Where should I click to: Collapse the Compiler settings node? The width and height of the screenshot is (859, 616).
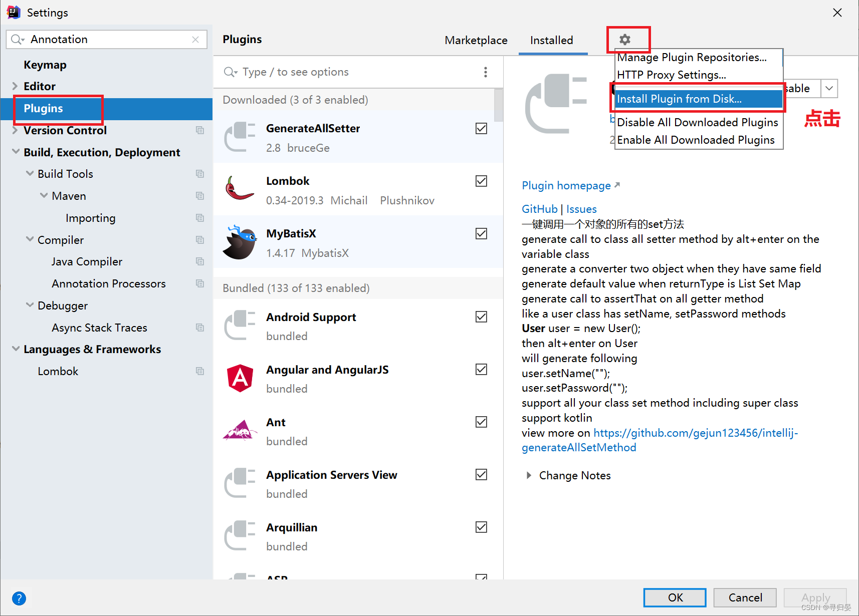pos(30,240)
